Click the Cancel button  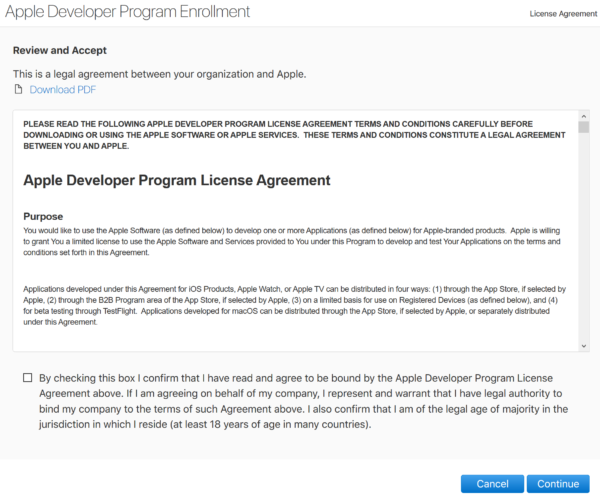coord(492,484)
